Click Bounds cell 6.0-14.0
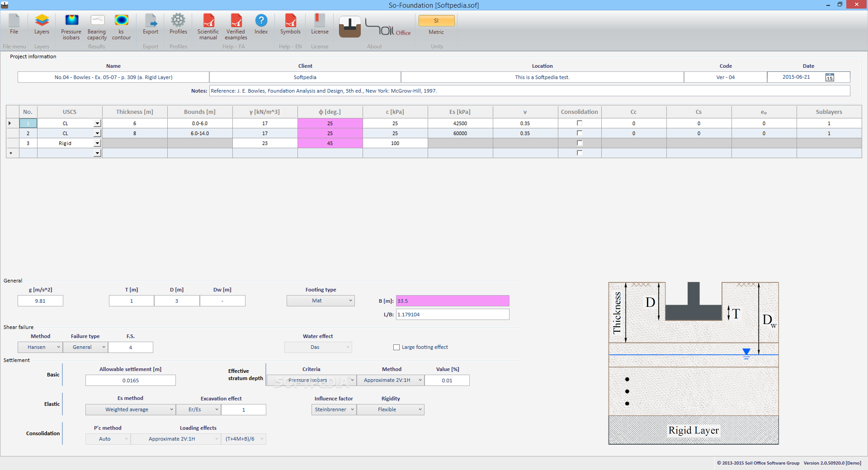 coord(200,133)
